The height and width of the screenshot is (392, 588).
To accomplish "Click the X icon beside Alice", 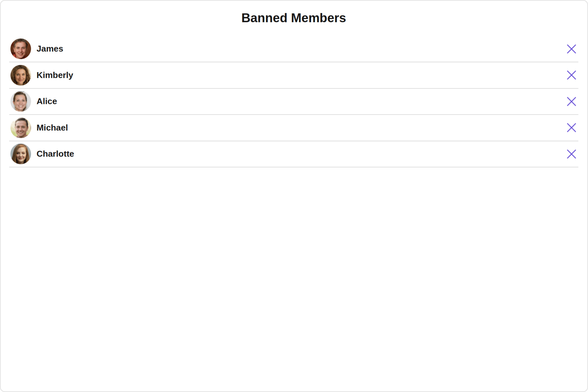I will [571, 101].
